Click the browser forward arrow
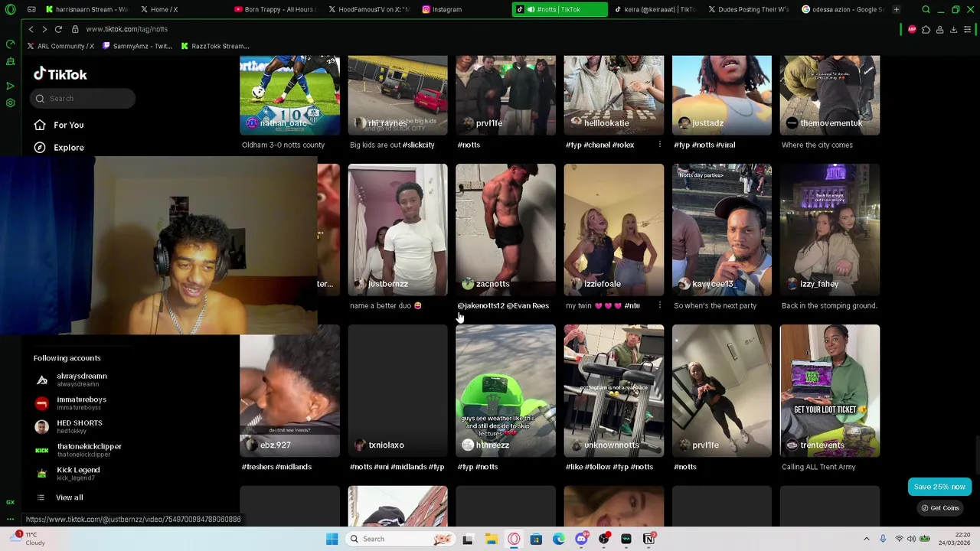This screenshot has width=980, height=551. [x=44, y=29]
